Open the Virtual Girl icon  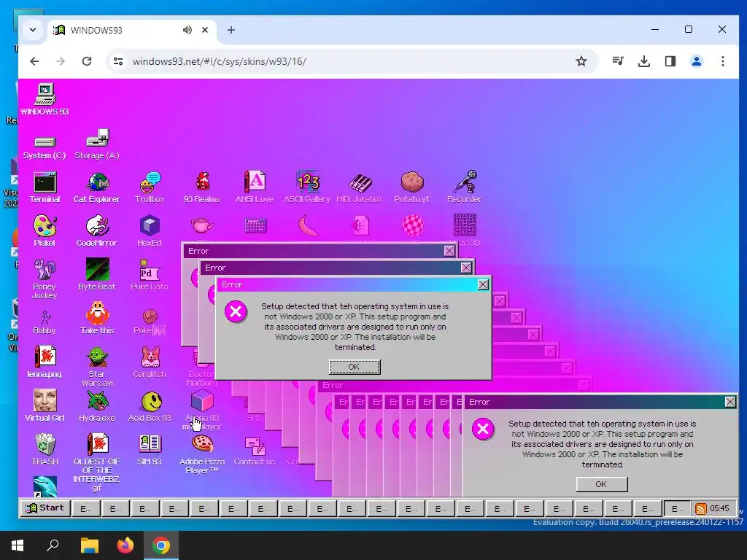click(44, 405)
